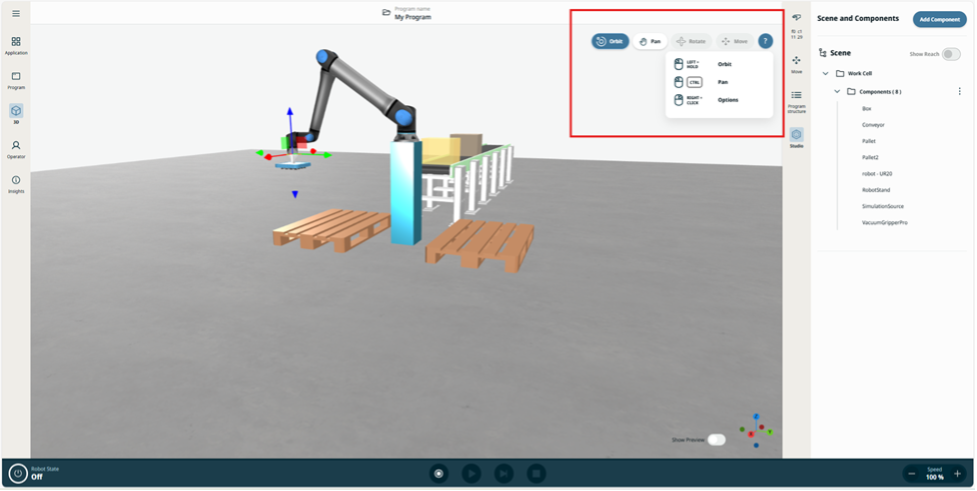Viewport: 977px width, 491px height.
Task: Open the Move panel in right toolbar
Action: [x=796, y=64]
